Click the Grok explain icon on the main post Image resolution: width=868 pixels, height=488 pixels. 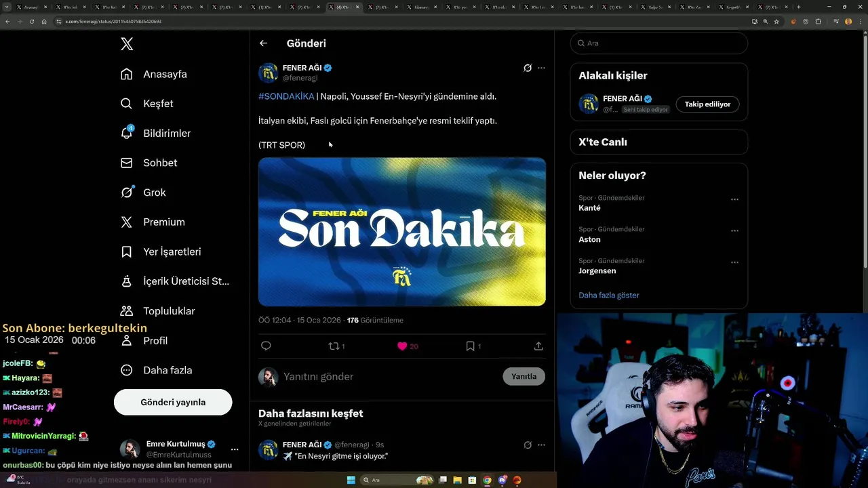[528, 68]
